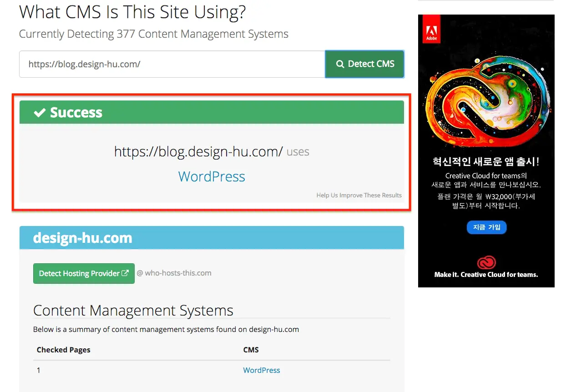Screen dimensions: 566x392
Task: Click '혁신적인 새로운 앱 출시!' ad headline
Action: [486, 162]
